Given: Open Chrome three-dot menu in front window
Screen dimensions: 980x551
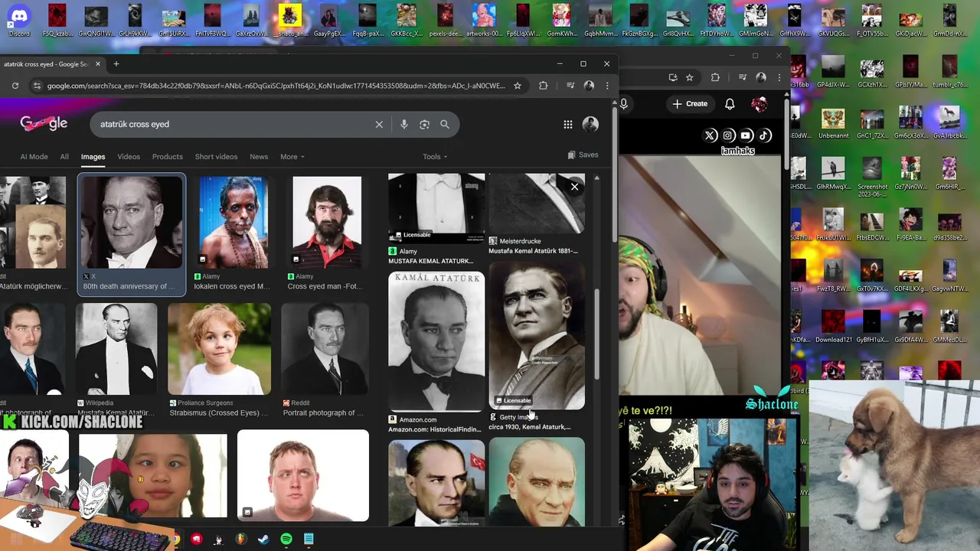Looking at the screenshot, I should 607,86.
